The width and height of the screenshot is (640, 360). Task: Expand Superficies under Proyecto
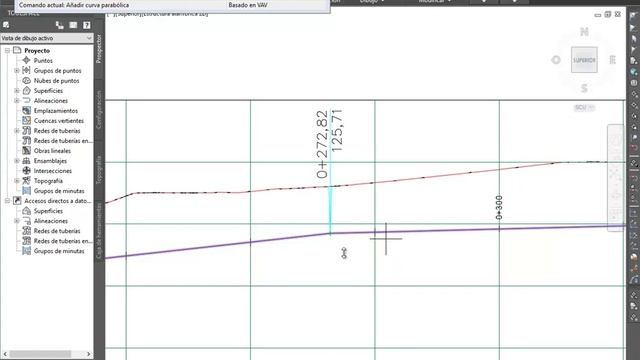pyautogui.click(x=17, y=91)
